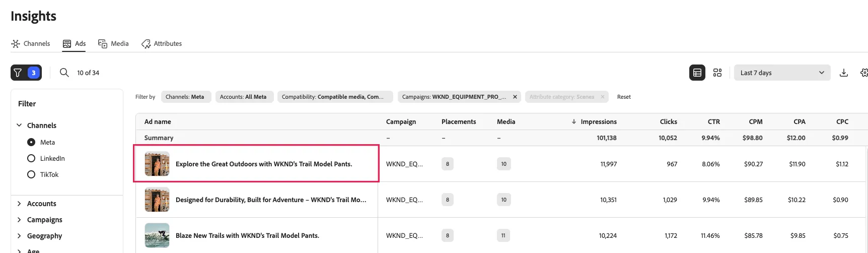Click the Accounts: All Meta chip

(x=244, y=97)
